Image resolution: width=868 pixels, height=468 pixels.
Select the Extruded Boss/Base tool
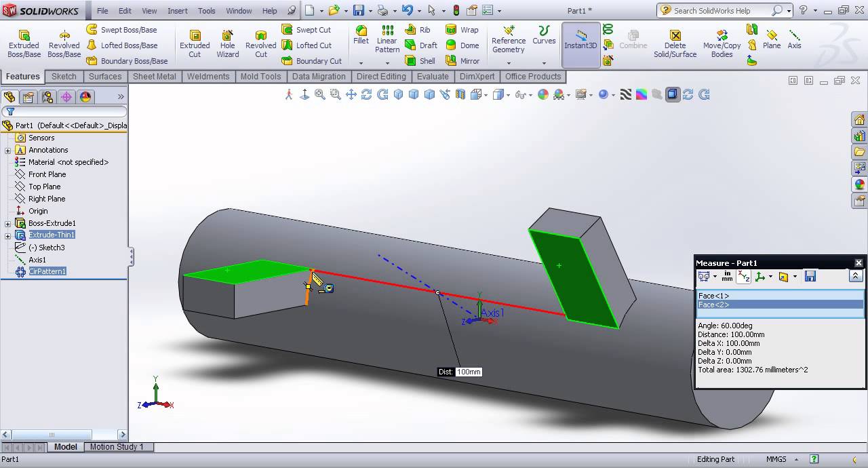(x=24, y=43)
